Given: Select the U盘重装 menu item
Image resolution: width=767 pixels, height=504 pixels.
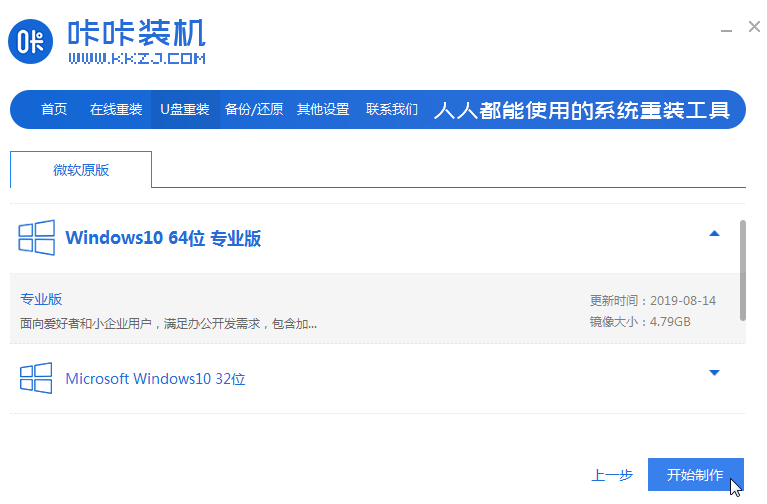Looking at the screenshot, I should tap(185, 110).
